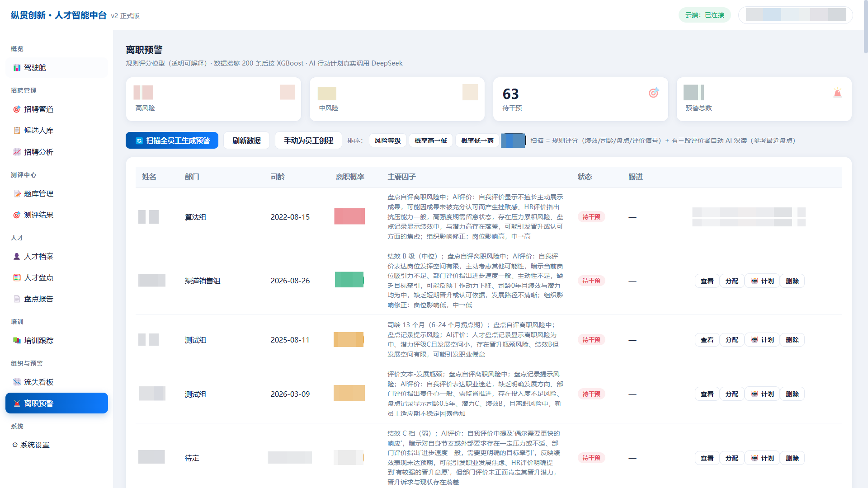Click the 纵贯创新 · 人才智能中台 title
This screenshot has width=868, height=488.
pos(59,15)
